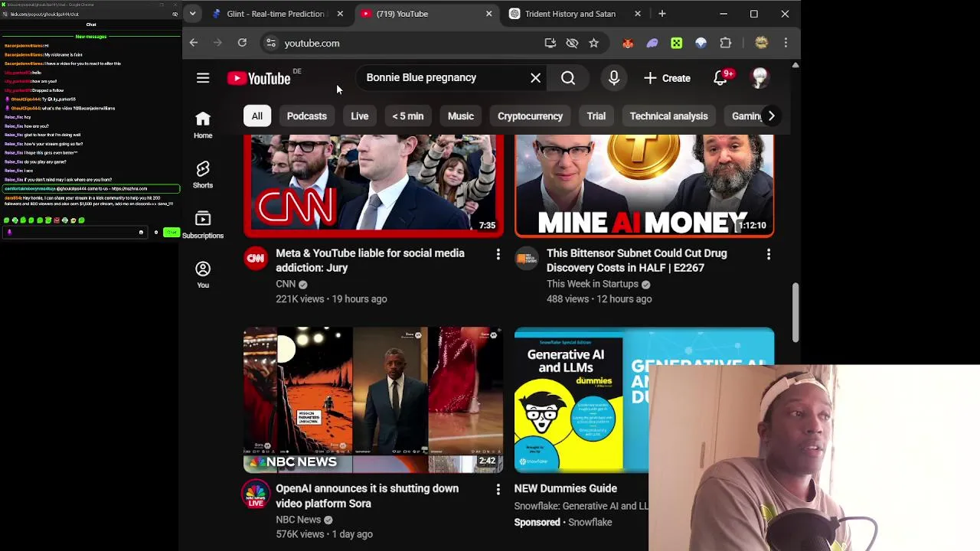
Task: Click the crossed-eye privacy icon in the address bar
Action: [x=572, y=43]
